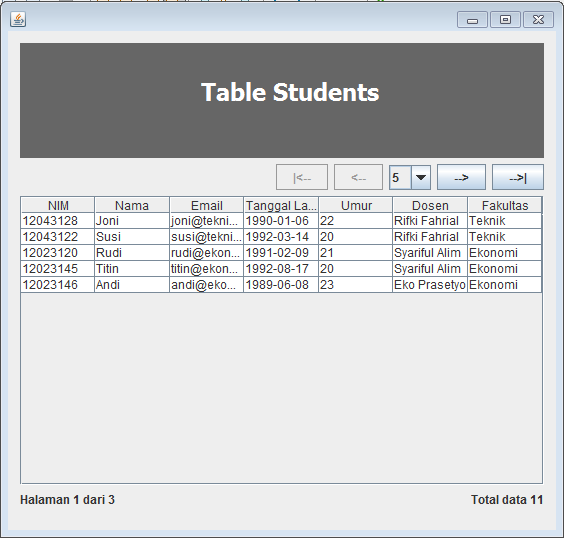Select Fakultas cell Teknik in Joni's row
The width and height of the screenshot is (564, 538).
click(505, 221)
